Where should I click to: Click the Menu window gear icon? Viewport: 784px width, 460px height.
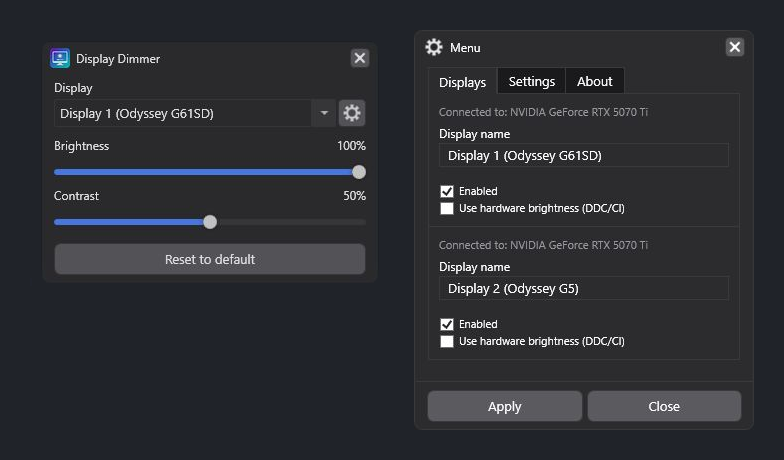[x=434, y=47]
